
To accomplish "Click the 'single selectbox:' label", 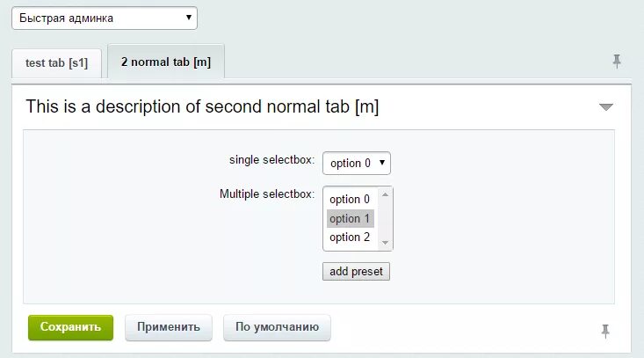I will click(271, 160).
